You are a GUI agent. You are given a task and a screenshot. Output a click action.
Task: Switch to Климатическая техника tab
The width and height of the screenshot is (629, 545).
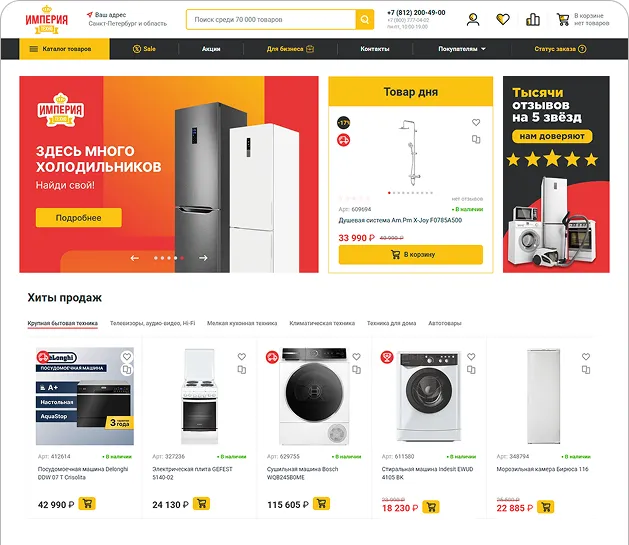point(322,323)
